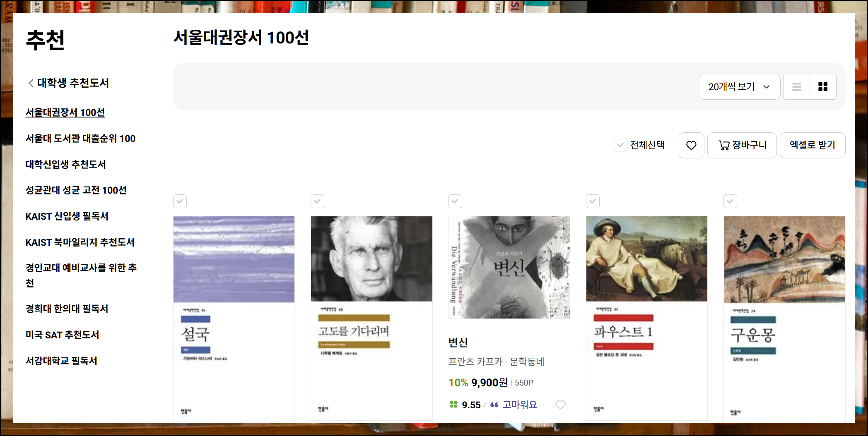This screenshot has width=868, height=436.
Task: Open KAIST 신입생 필독서 list
Action: coord(67,216)
